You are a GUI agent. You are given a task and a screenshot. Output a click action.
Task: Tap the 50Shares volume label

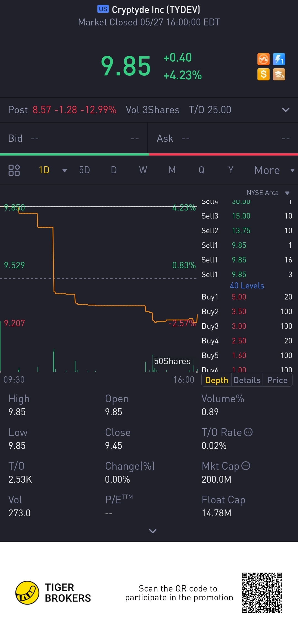(172, 361)
